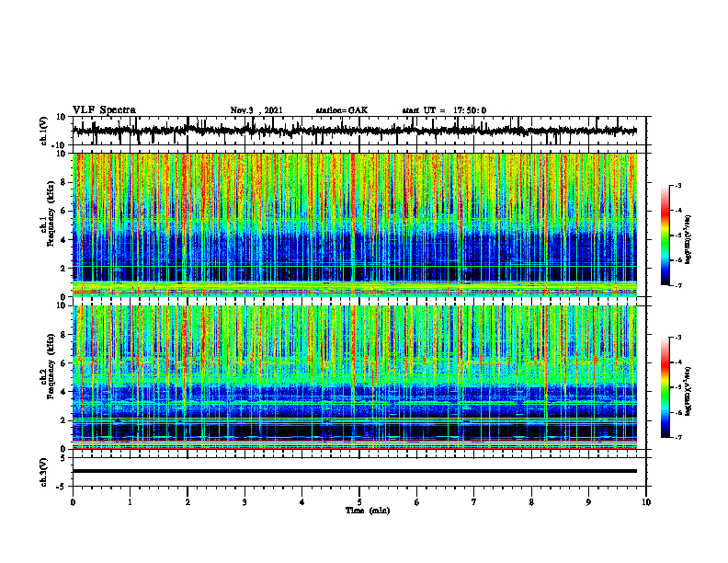Click the upper colorbar log(PSD) unit label
This screenshot has width=728, height=563.
(x=688, y=239)
